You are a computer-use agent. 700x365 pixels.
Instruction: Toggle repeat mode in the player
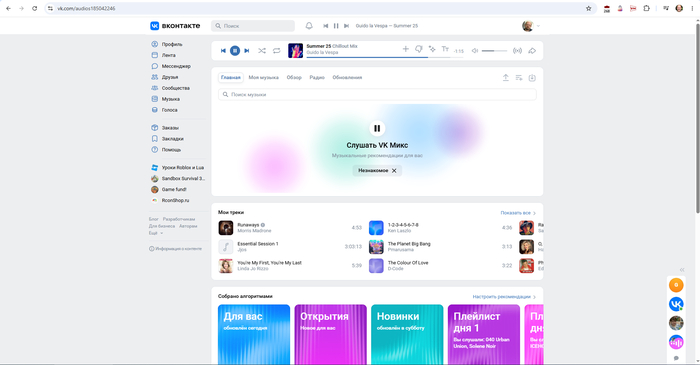point(277,51)
